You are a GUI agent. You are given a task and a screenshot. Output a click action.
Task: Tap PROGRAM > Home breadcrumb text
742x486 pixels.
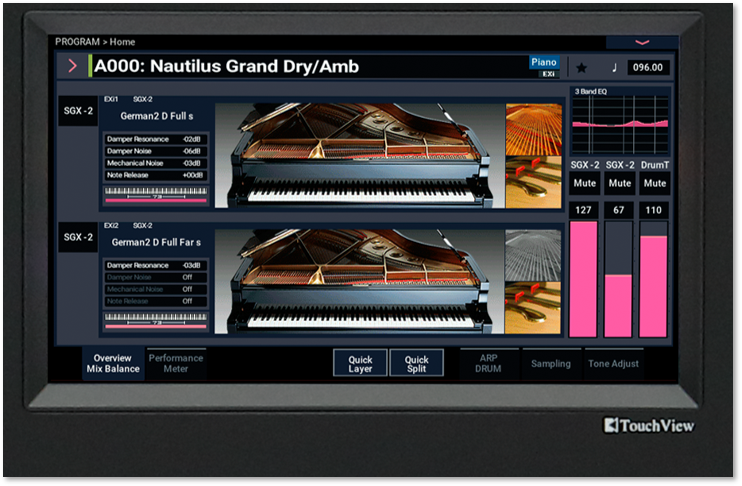(x=95, y=42)
